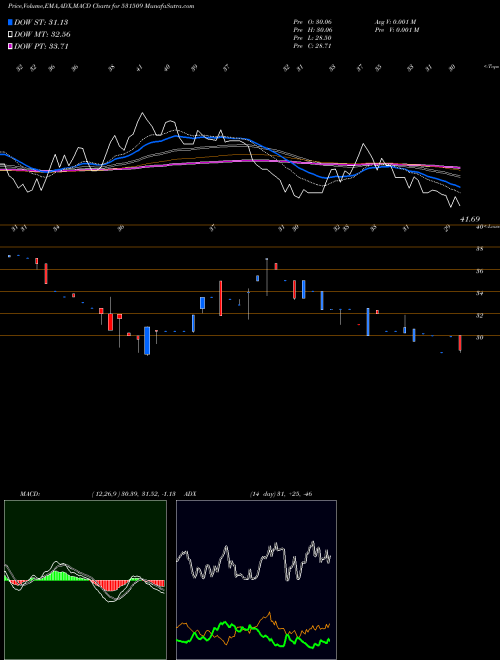Click the MACD histogram chart panel
The image size is (500, 660).
pos(85,580)
